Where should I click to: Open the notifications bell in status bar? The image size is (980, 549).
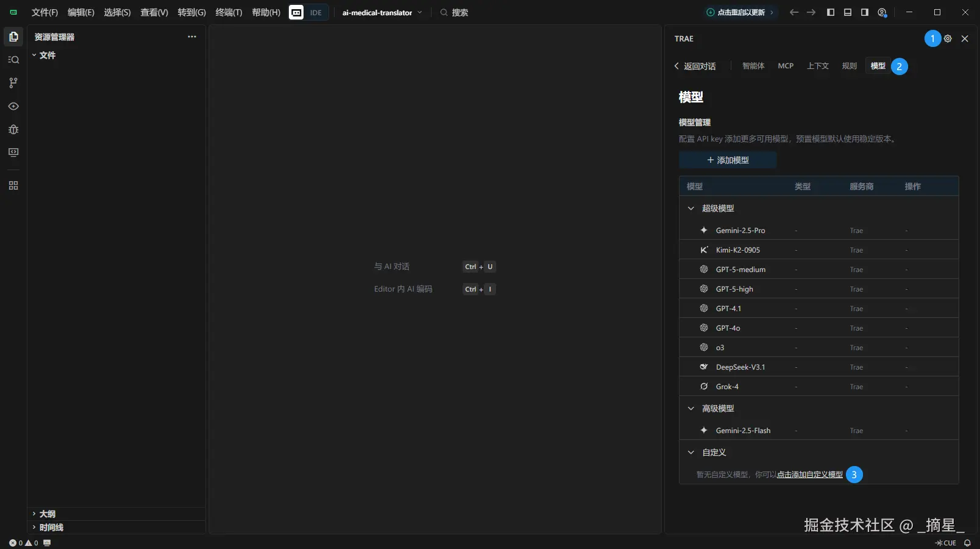tap(967, 543)
